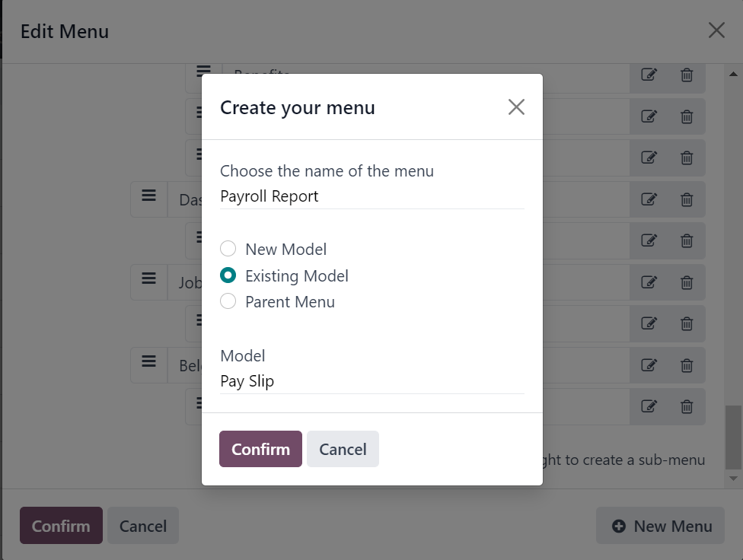Screen dimensions: 743x560
Task: Click the New Menu button with plus icon
Action: pos(660,526)
